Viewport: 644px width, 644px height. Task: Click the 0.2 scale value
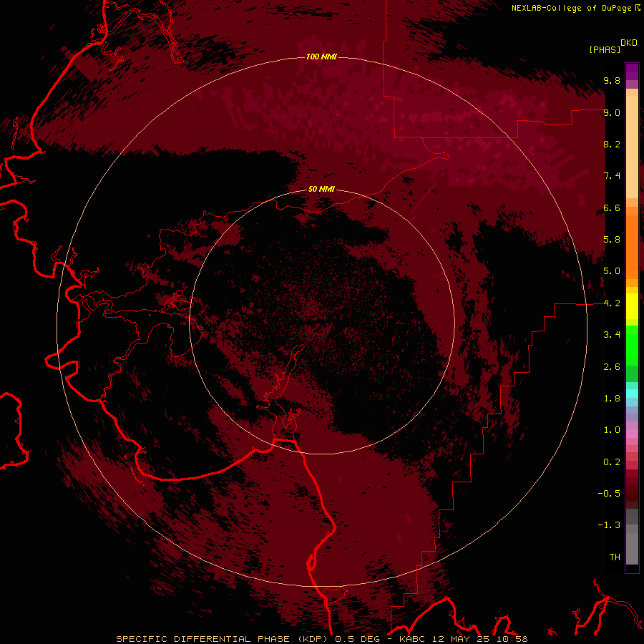point(612,462)
